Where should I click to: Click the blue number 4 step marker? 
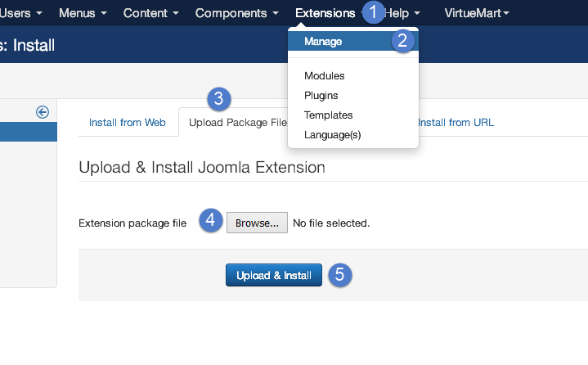[211, 220]
